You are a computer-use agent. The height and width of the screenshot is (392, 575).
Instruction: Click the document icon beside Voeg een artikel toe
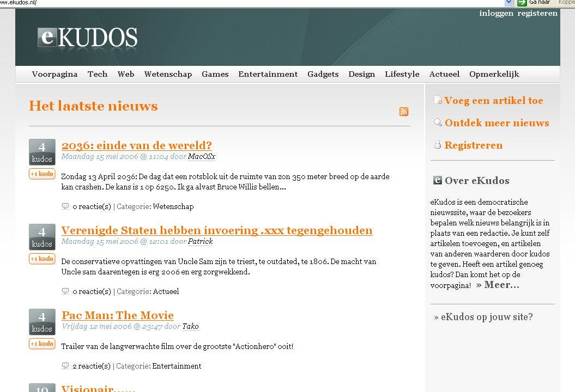438,100
